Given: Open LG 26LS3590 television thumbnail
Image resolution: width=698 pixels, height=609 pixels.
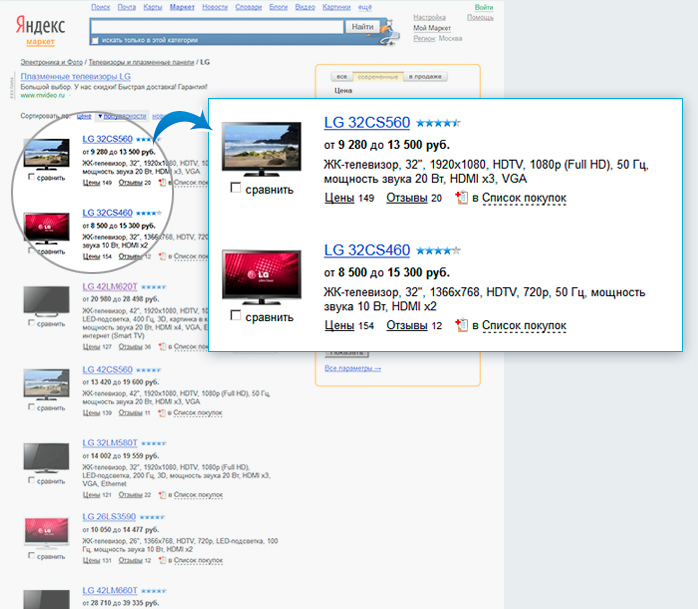Looking at the screenshot, I should tap(46, 533).
